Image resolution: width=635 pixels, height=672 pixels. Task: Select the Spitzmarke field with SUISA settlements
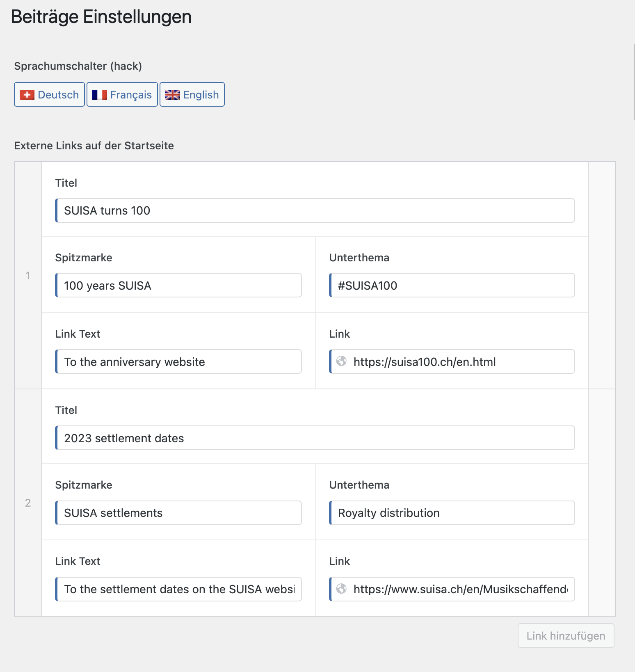[178, 512]
